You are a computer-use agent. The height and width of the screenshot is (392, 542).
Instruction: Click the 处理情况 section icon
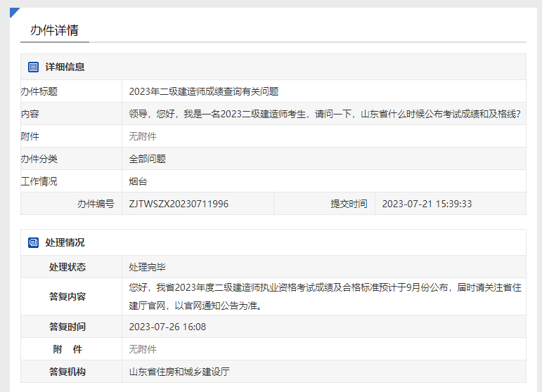coord(33,242)
